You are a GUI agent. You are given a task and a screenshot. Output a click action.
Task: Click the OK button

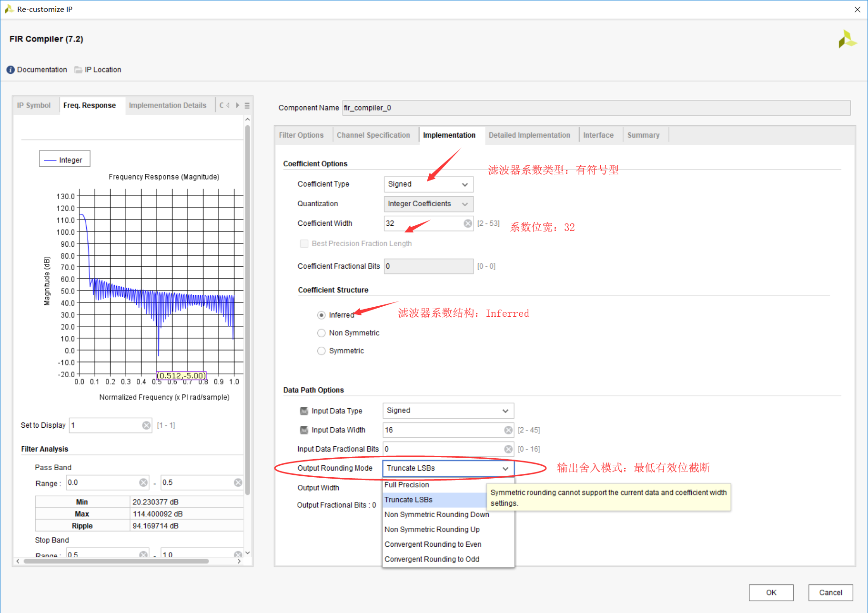tap(771, 593)
